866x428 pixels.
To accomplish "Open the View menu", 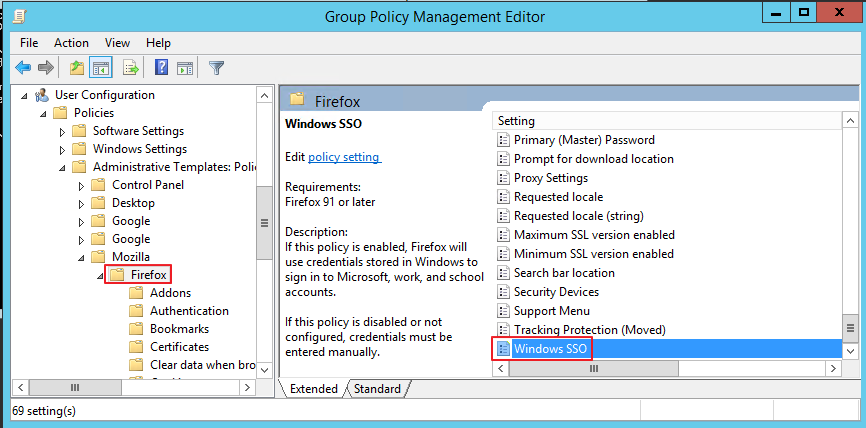I will 117,43.
